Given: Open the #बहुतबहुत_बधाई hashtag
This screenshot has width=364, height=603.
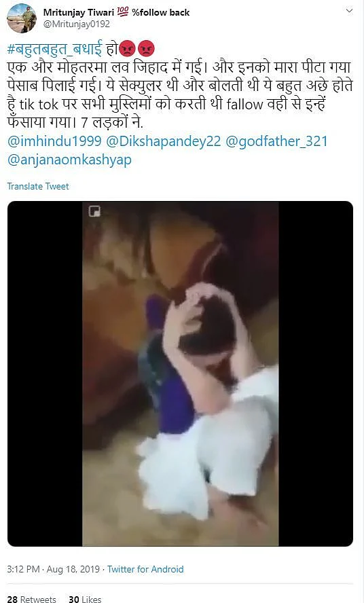Looking at the screenshot, I should [x=54, y=49].
